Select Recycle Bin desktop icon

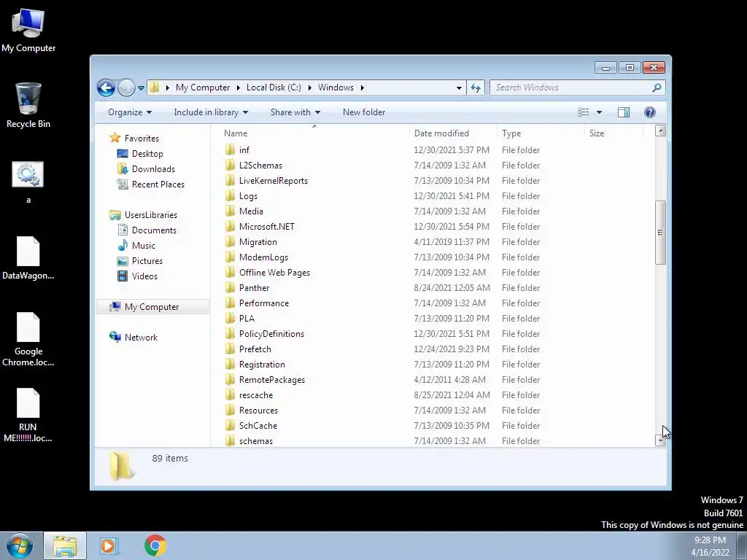(28, 106)
